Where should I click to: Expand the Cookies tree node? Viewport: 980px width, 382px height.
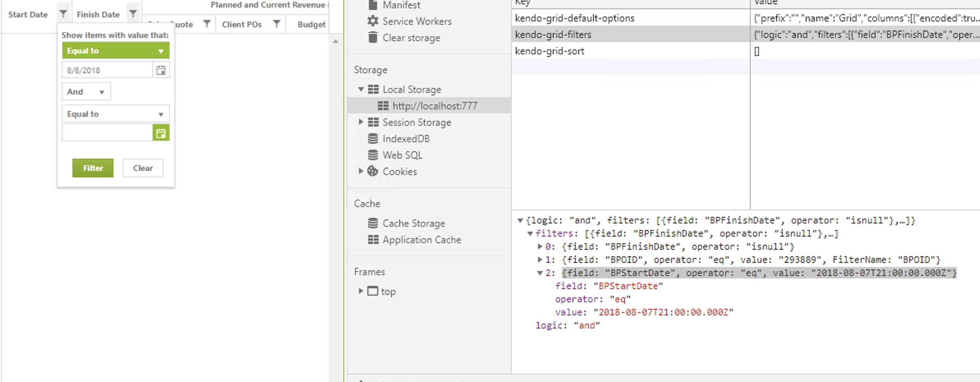pos(361,171)
